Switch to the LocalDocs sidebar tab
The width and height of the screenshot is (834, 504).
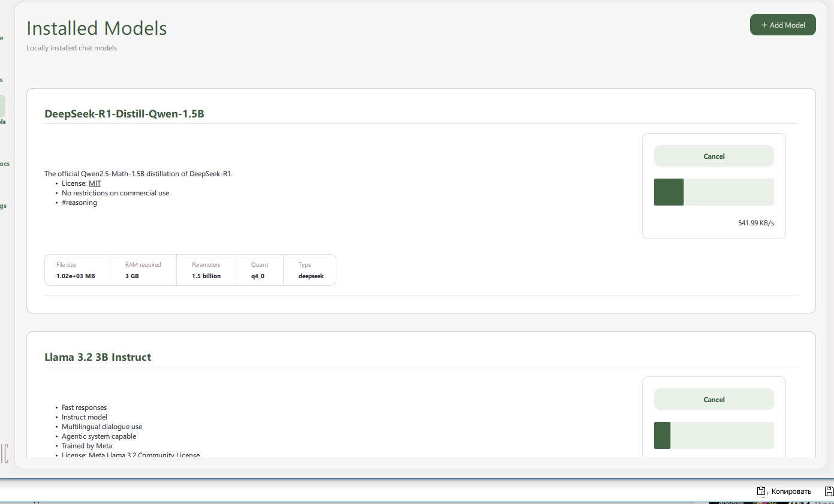click(x=3, y=164)
